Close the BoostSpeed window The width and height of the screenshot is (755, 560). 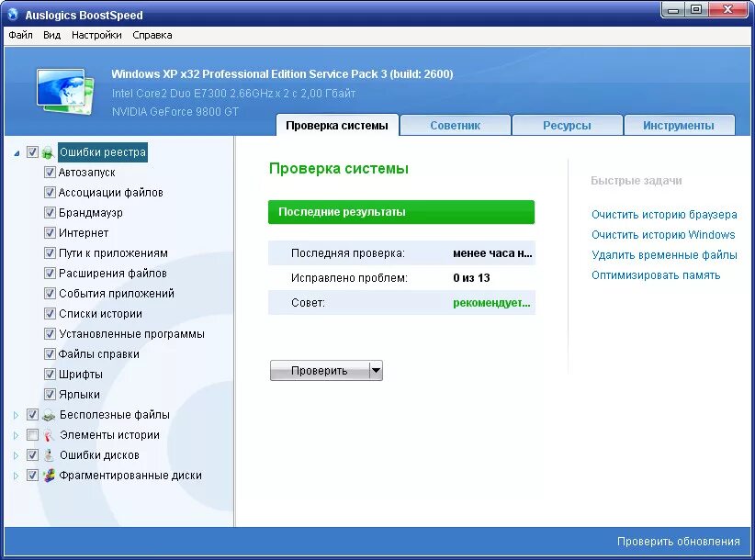(x=728, y=10)
